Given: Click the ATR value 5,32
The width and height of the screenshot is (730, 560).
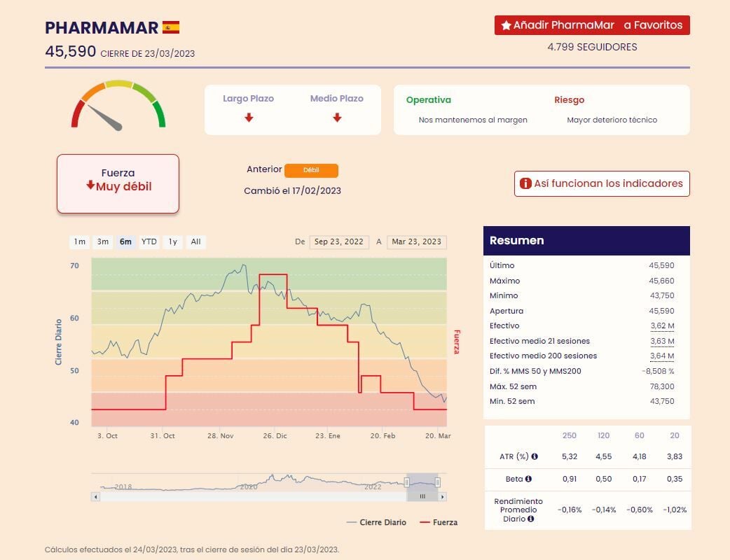Looking at the screenshot, I should [x=570, y=456].
